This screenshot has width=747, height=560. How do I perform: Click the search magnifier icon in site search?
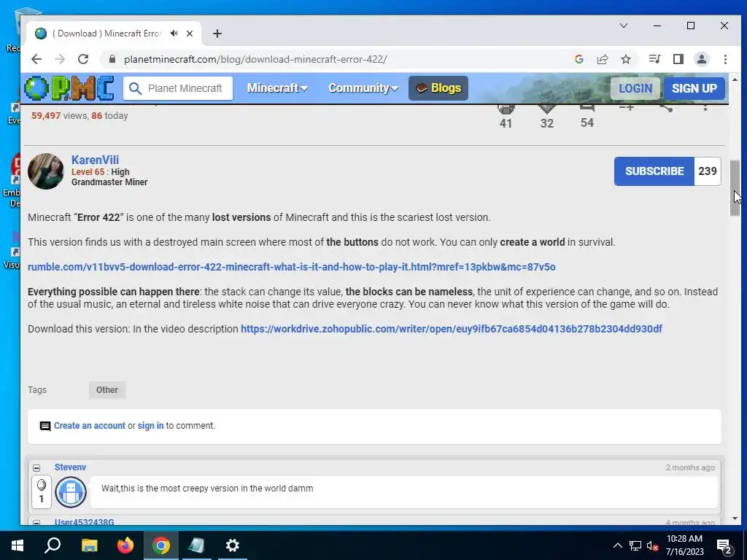135,88
